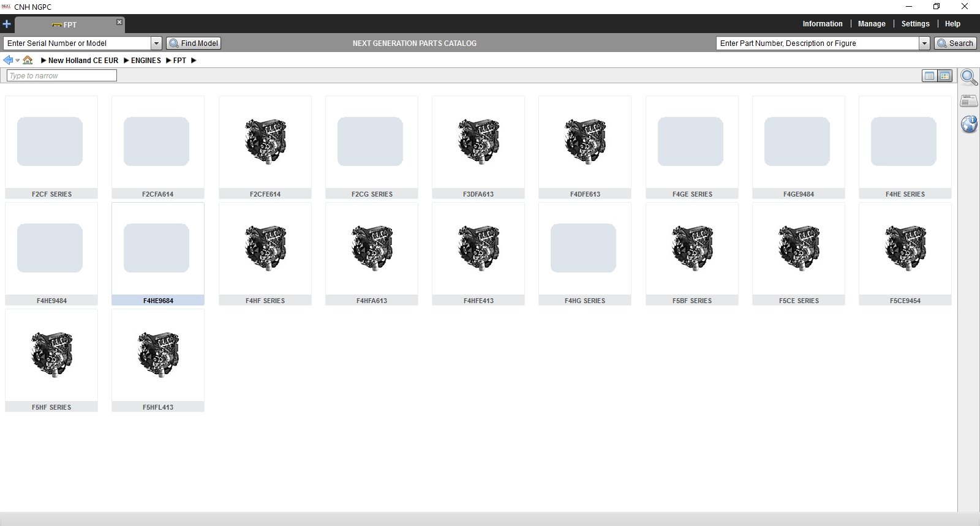
Task: Open the magnifier search panel in sidebar
Action: tap(969, 78)
